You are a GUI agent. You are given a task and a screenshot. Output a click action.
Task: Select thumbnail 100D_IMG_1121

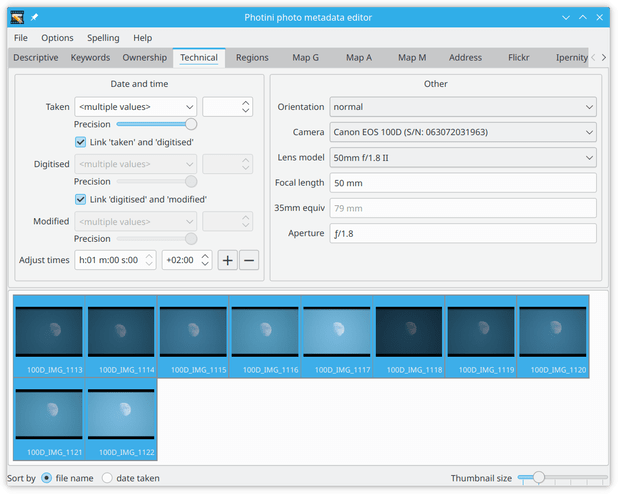(x=49, y=419)
